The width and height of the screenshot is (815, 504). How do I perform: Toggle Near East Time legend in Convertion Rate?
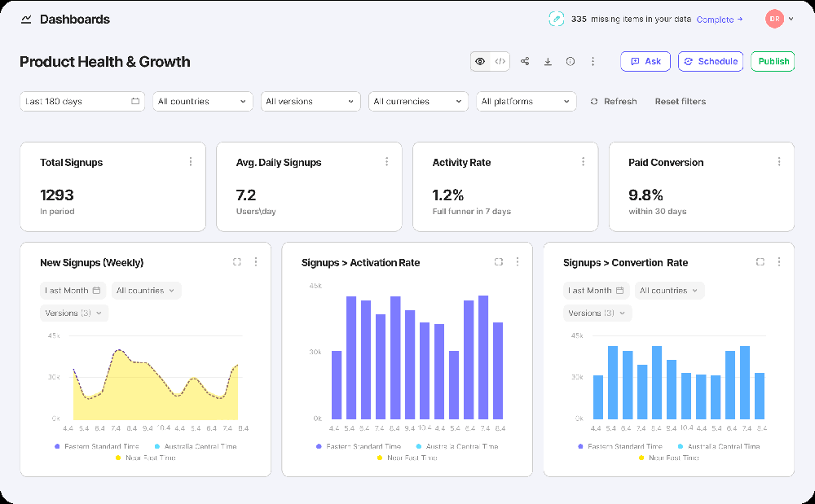pos(669,458)
